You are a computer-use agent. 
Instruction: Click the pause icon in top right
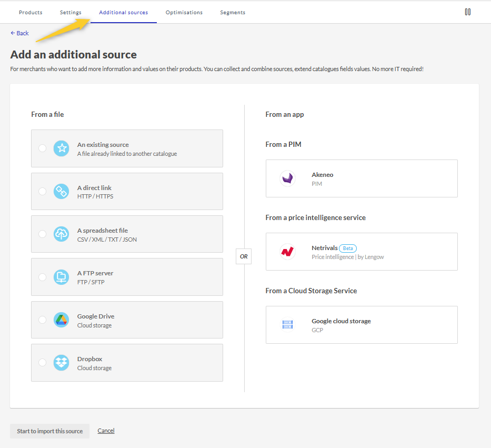[467, 12]
